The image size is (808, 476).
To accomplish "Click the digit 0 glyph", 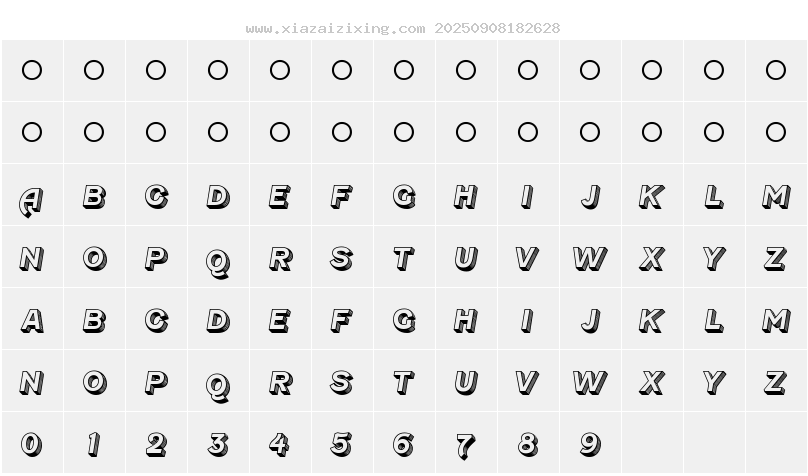I will point(32,443).
